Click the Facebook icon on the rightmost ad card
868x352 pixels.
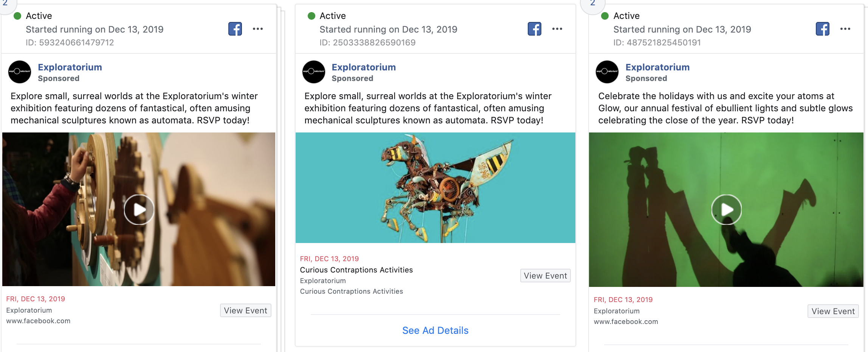tap(822, 28)
